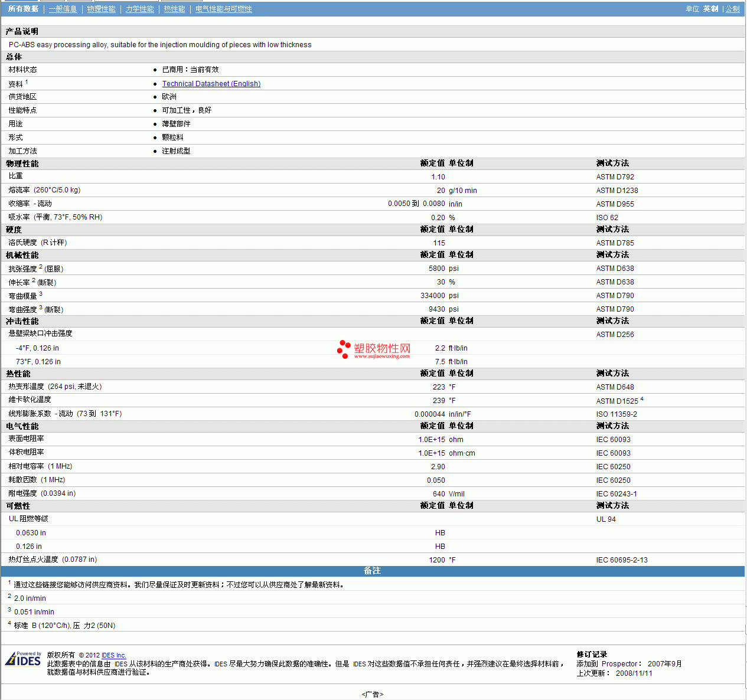
Task: Switch to the 物理性能 tab
Action: [x=101, y=9]
